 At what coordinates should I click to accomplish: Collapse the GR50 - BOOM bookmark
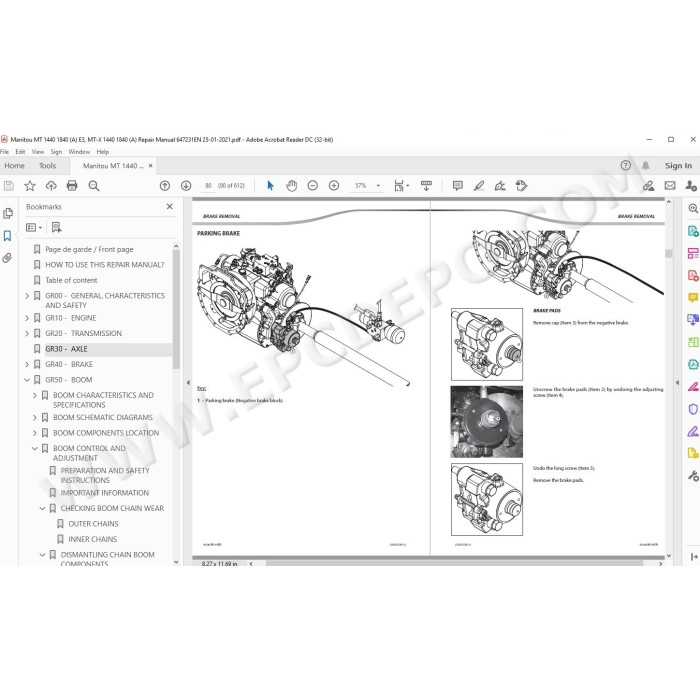tap(27, 380)
